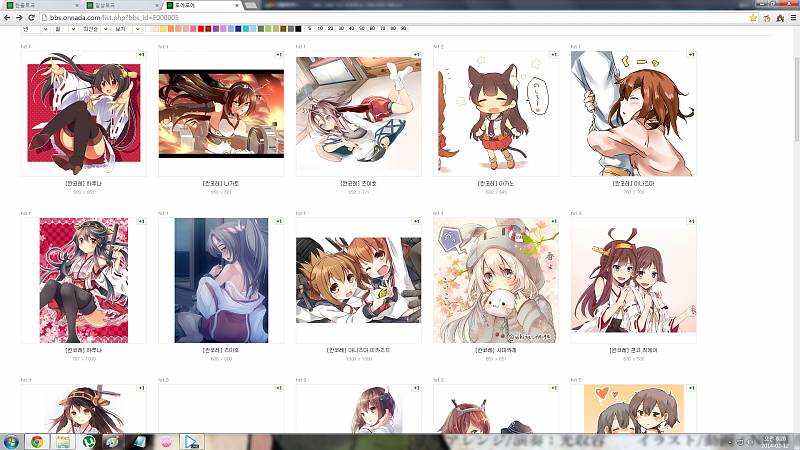Reload the current page

[x=33, y=17]
